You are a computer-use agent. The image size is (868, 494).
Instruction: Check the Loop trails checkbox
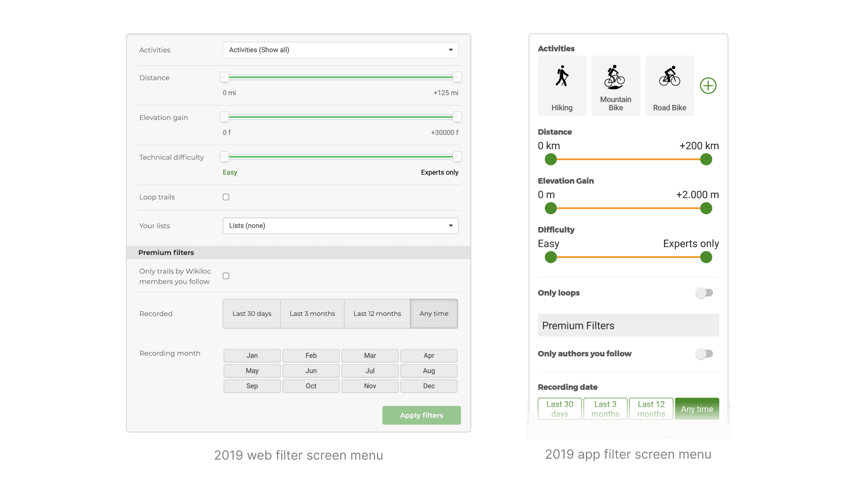pyautogui.click(x=226, y=197)
